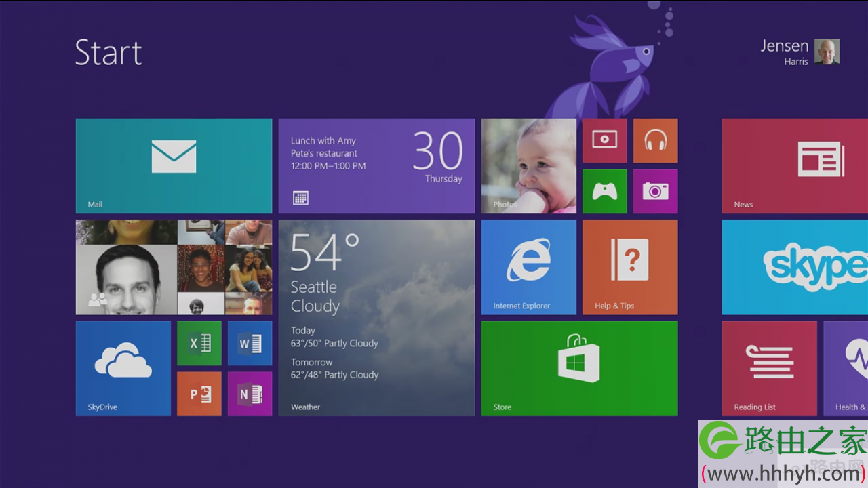This screenshot has width=868, height=488.
Task: Open the Photos tile showing a baby
Action: tap(528, 166)
